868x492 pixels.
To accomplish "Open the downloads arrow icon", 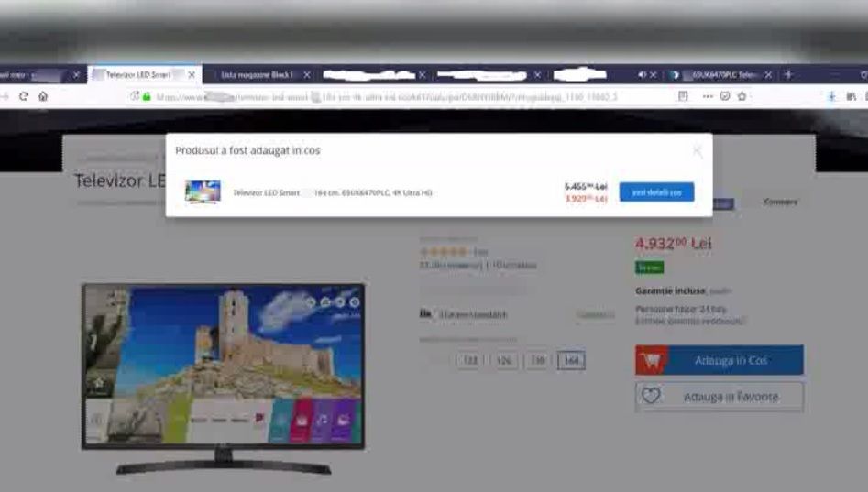I will pyautogui.click(x=831, y=96).
